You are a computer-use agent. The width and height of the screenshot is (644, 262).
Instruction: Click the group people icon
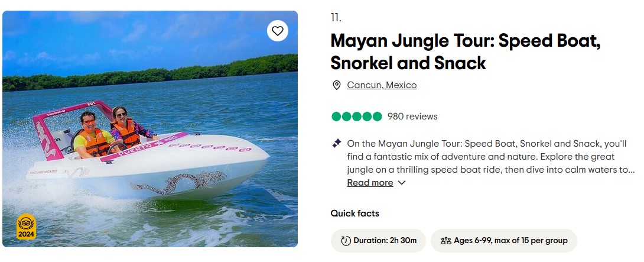click(x=445, y=241)
